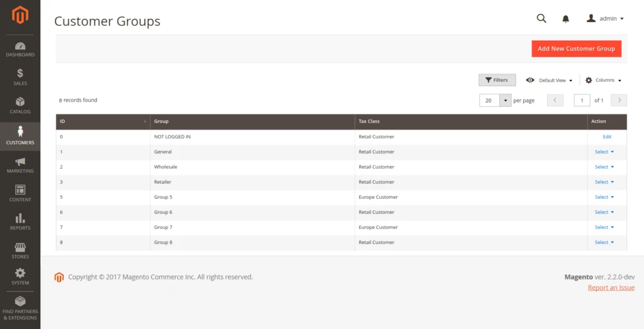Image resolution: width=644 pixels, height=329 pixels.
Task: Click the Magento logo in sidebar
Action: point(20,14)
